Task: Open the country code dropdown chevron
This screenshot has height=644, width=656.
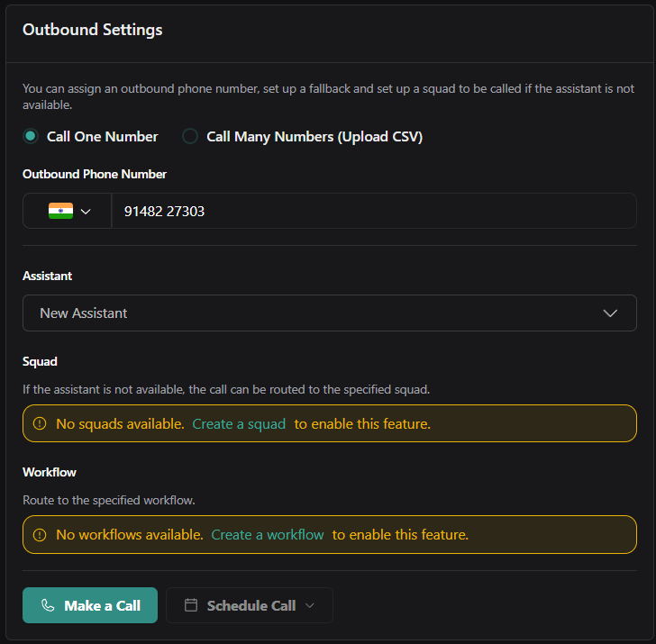Action: (x=87, y=212)
